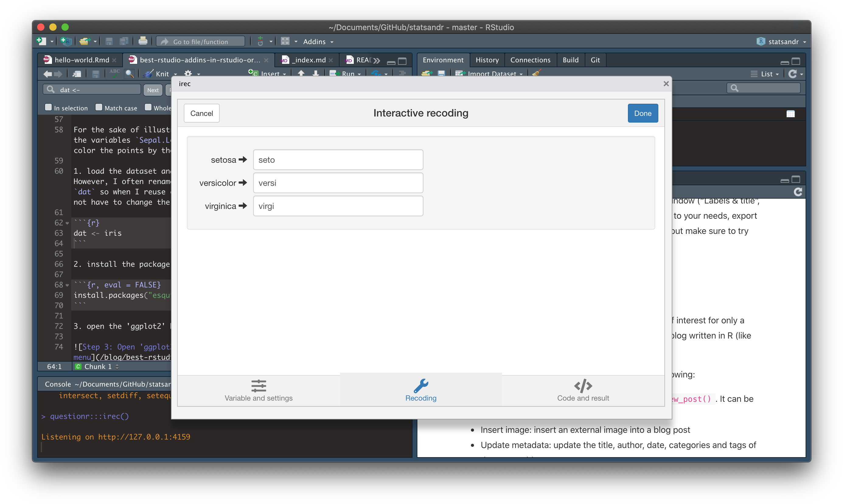
Task: Open the Build tab
Action: coord(571,60)
